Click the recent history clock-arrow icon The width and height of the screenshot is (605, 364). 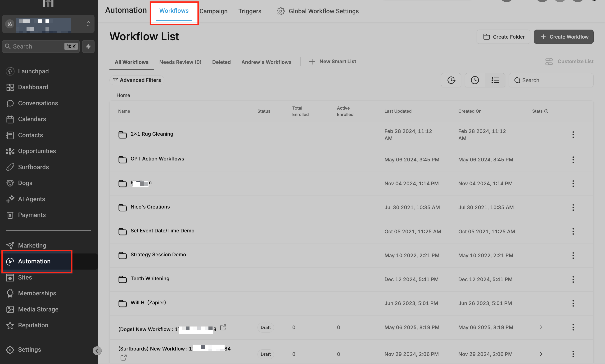tap(451, 80)
